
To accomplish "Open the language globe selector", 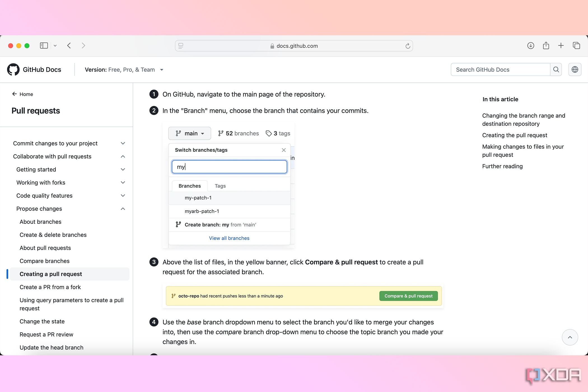I will pyautogui.click(x=575, y=69).
